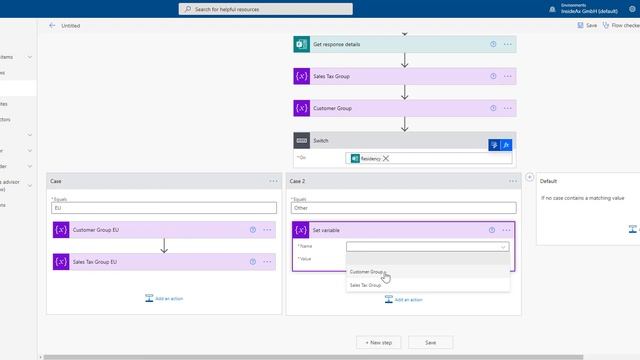Viewport: 640px width, 360px height.
Task: Open the expression fx button
Action: click(506, 145)
